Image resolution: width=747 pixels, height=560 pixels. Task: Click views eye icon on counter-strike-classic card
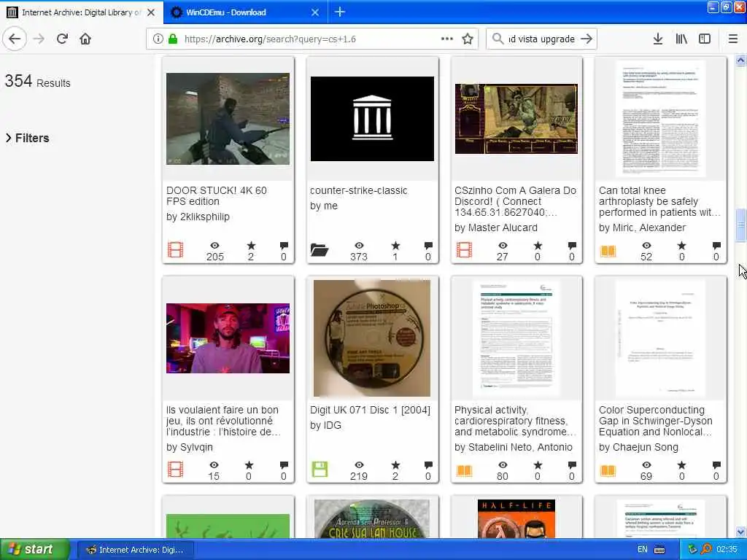click(359, 246)
